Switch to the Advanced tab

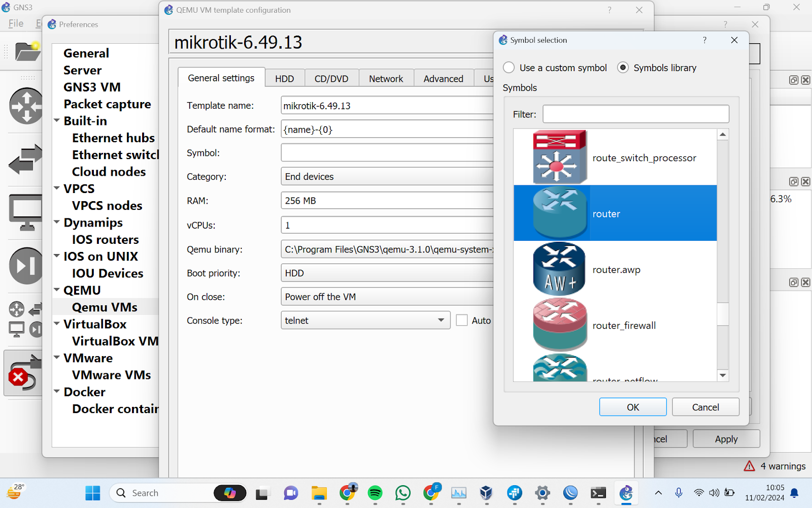(x=444, y=79)
